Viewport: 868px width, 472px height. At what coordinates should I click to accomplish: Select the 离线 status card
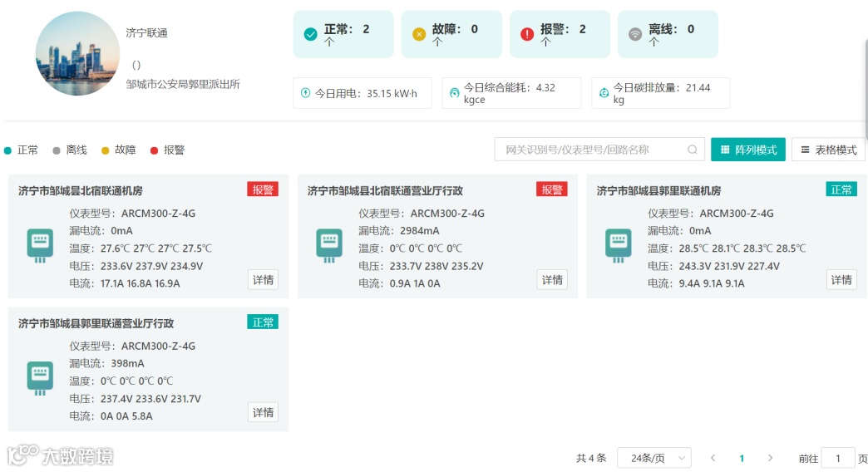coord(668,34)
